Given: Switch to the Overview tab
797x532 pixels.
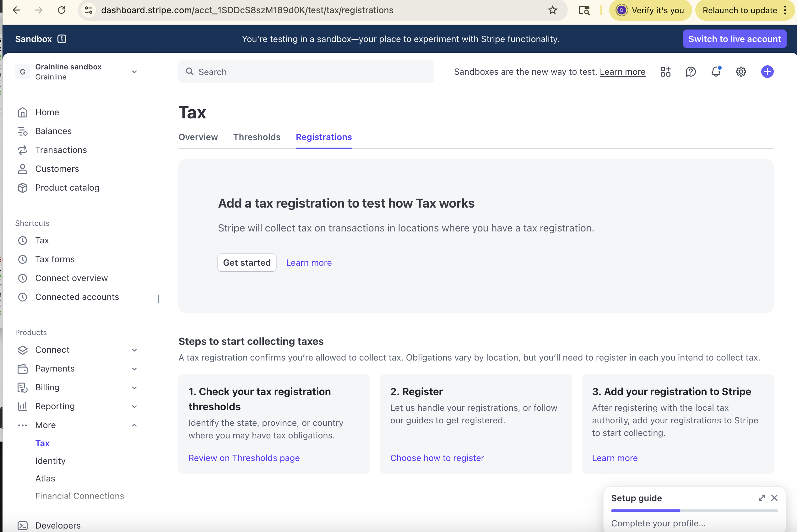Looking at the screenshot, I should pos(198,137).
